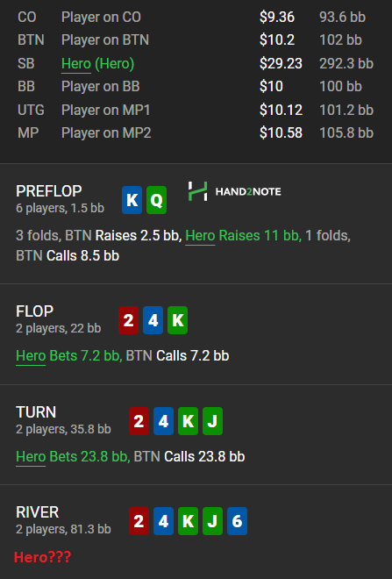Click the green Q hole card

(156, 200)
